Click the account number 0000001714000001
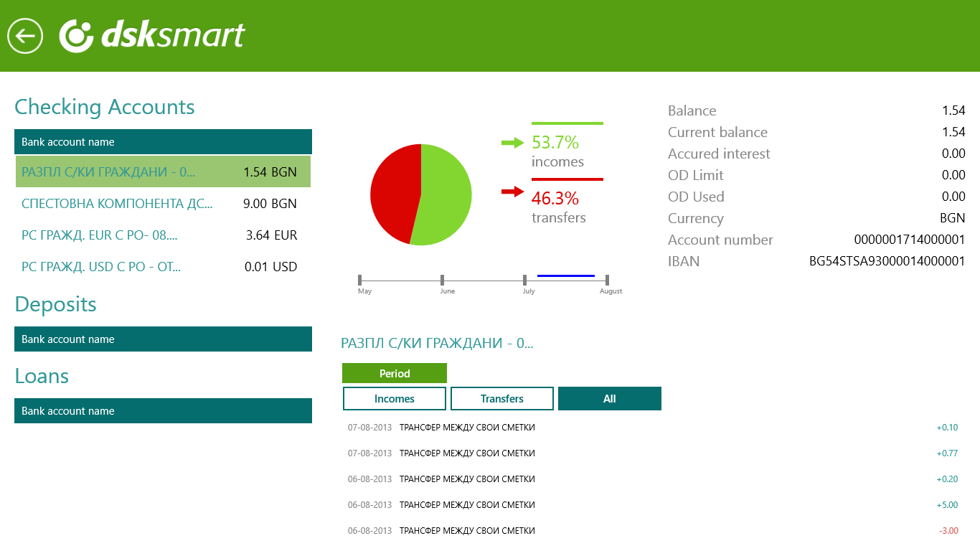Image resolution: width=980 pixels, height=551 pixels. [x=910, y=240]
